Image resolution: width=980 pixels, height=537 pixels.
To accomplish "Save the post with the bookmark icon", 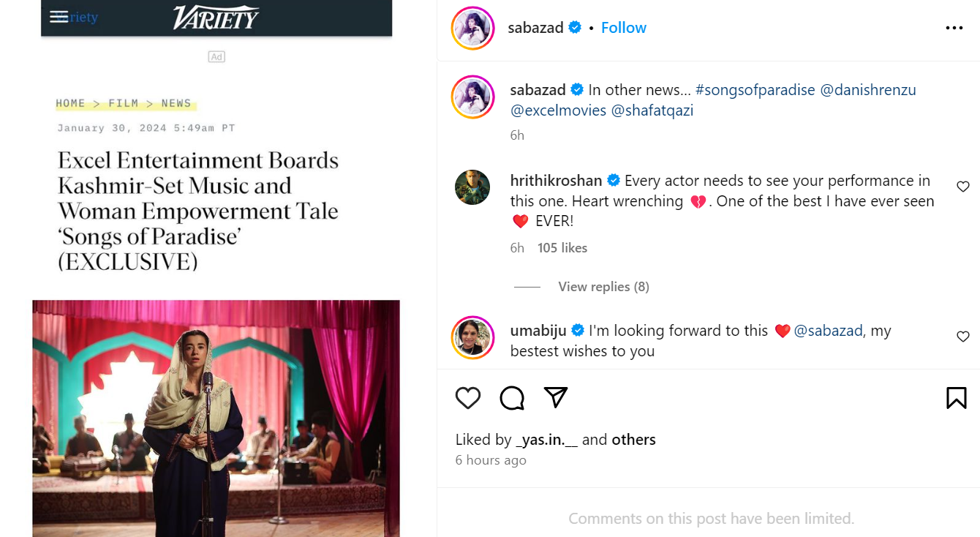I will 956,398.
